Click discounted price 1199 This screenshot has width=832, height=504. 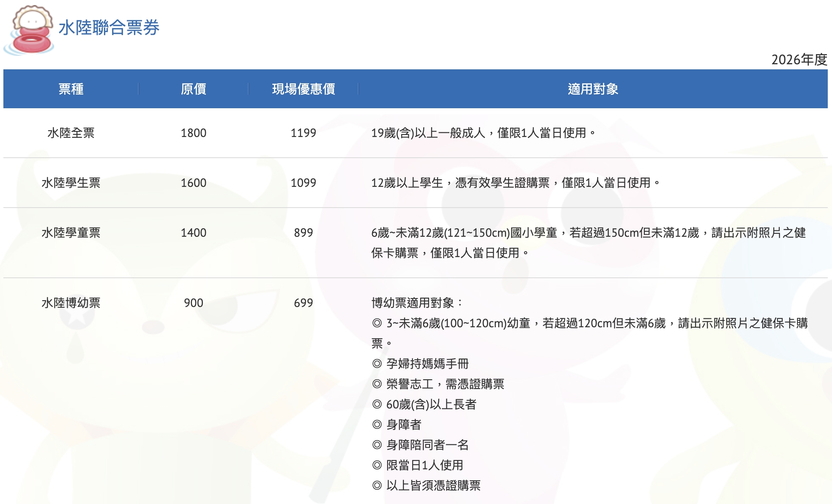pyautogui.click(x=304, y=133)
